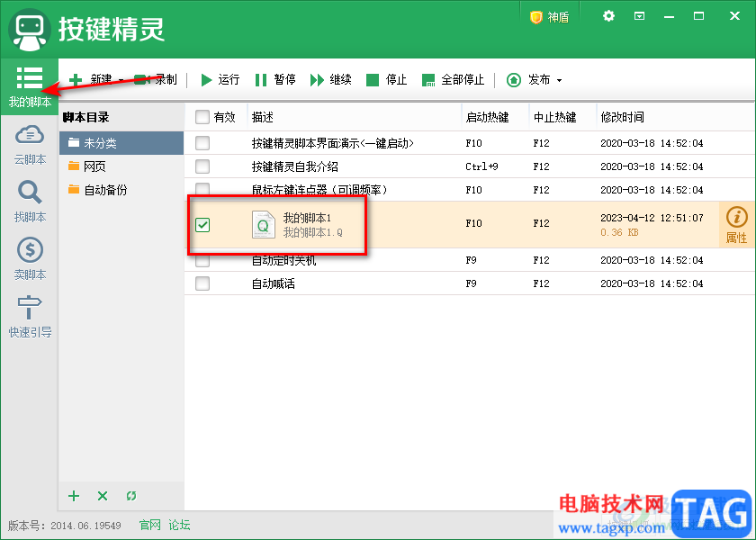Image resolution: width=756 pixels, height=540 pixels.
Task: Check the 按键精灵自我介绍 row checkbox
Action: click(202, 166)
